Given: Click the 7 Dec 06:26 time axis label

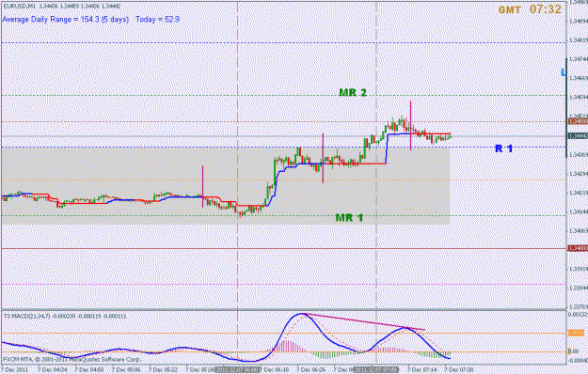Looking at the screenshot, I should pos(311,369).
